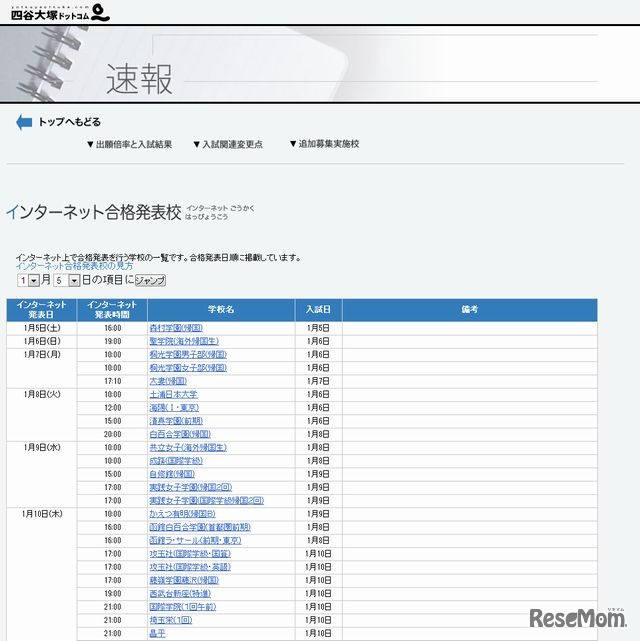Open 自修館(帰国) school link
The height and width of the screenshot is (641, 640).
(x=172, y=474)
